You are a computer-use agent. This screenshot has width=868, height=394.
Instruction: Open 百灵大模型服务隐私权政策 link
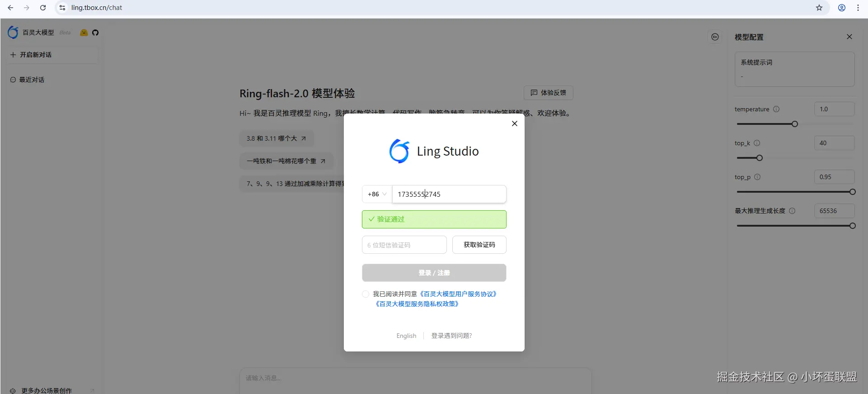click(x=417, y=304)
